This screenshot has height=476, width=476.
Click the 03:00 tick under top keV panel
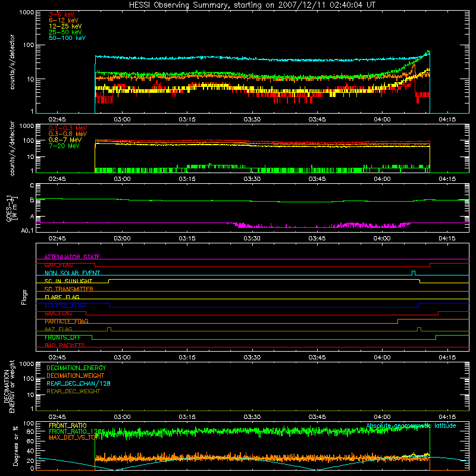tap(122, 120)
